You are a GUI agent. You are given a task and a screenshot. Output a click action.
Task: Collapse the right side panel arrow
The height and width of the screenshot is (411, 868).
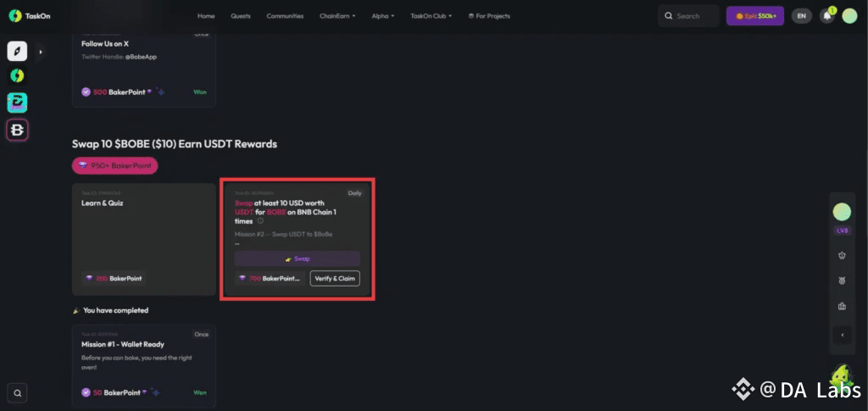[842, 335]
